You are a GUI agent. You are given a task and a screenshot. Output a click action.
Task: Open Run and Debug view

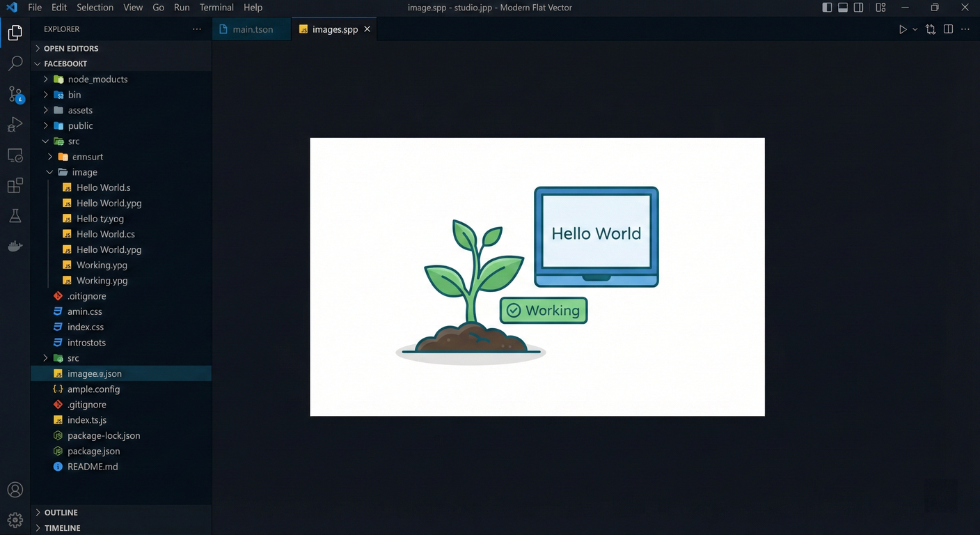pos(15,125)
